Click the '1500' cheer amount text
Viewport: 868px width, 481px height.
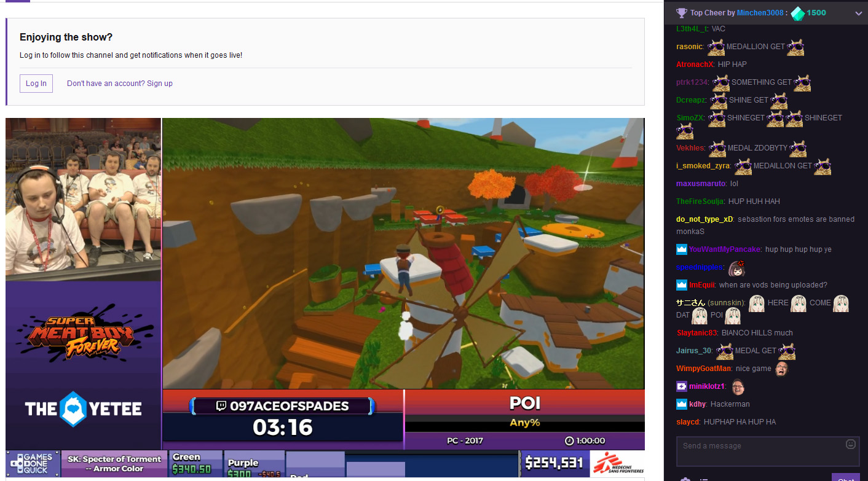(x=816, y=13)
